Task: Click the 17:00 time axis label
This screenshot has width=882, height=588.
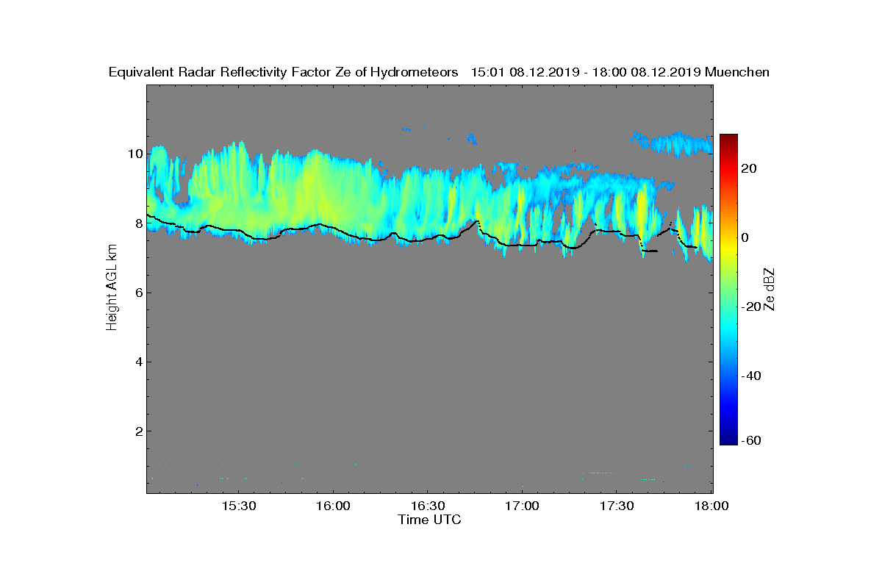Action: (523, 506)
